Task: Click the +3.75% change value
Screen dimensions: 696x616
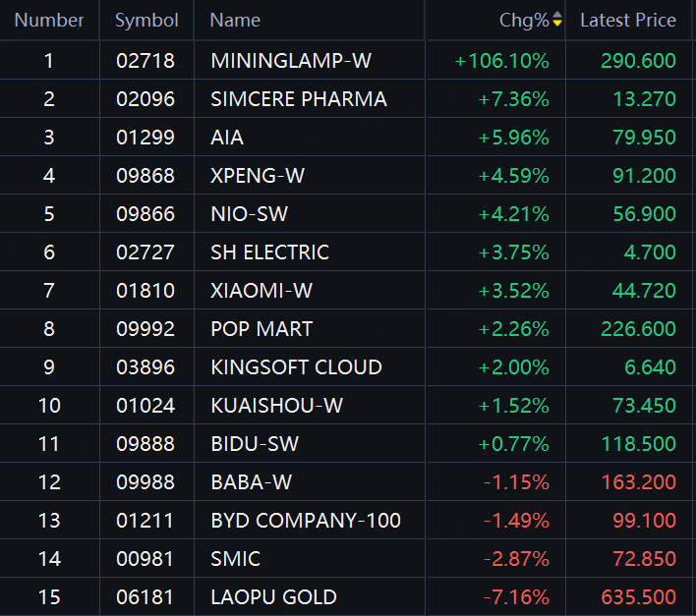Action: pos(513,252)
